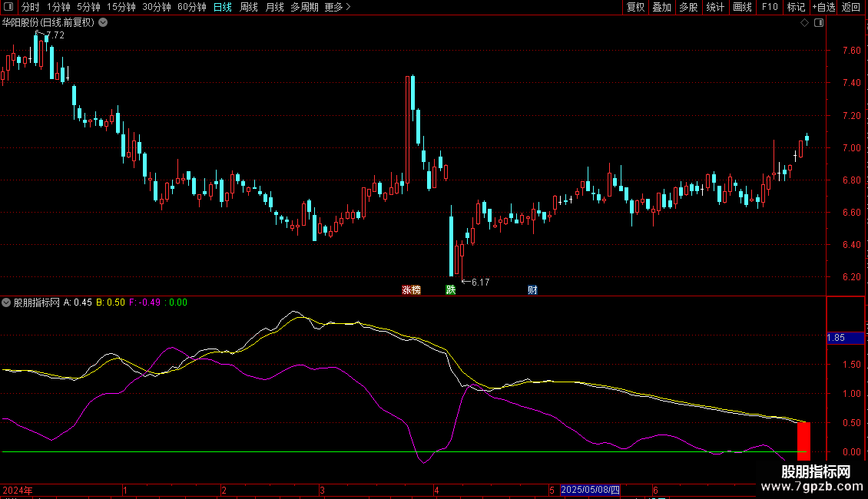Screen dimensions: 868x499
Task: Click the 涨榜 event marker icon
Action: pyautogui.click(x=411, y=290)
